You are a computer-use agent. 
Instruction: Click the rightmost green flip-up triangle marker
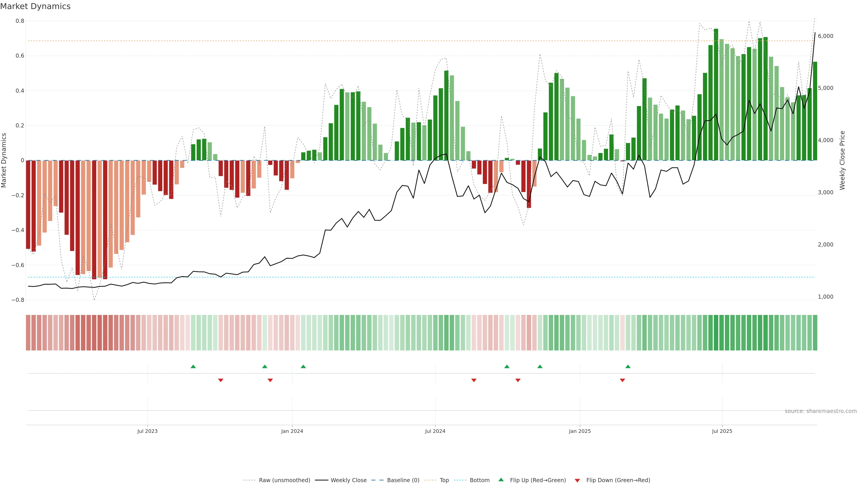[628, 366]
